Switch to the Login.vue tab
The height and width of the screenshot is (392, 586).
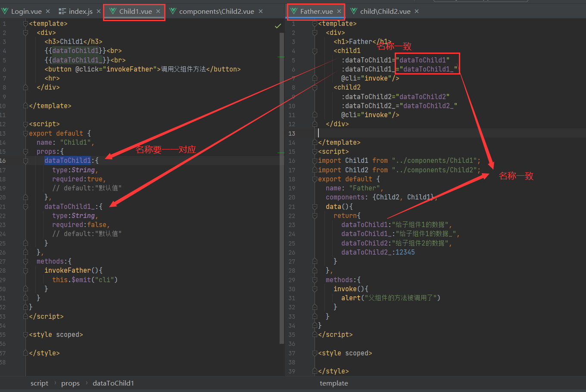(26, 12)
